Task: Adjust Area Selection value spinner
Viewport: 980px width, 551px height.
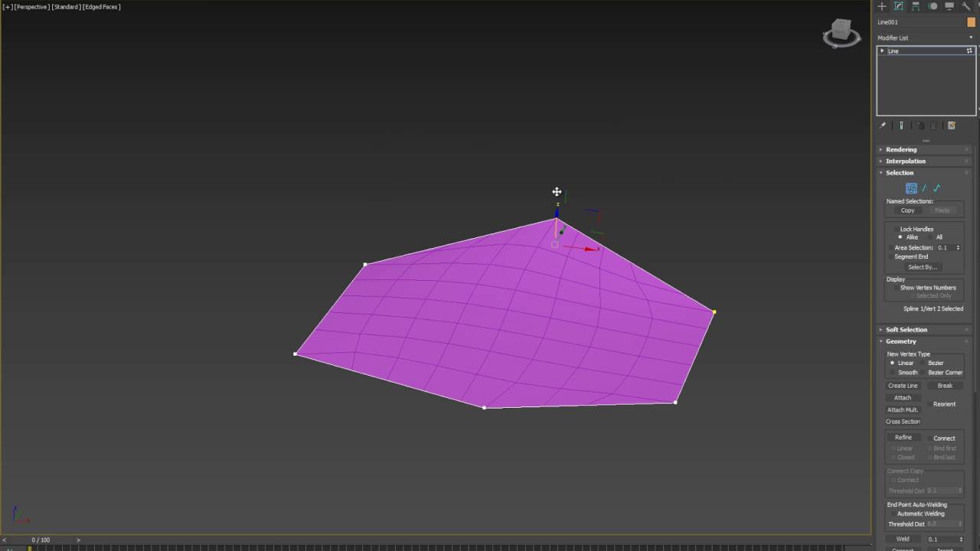Action: pyautogui.click(x=958, y=248)
